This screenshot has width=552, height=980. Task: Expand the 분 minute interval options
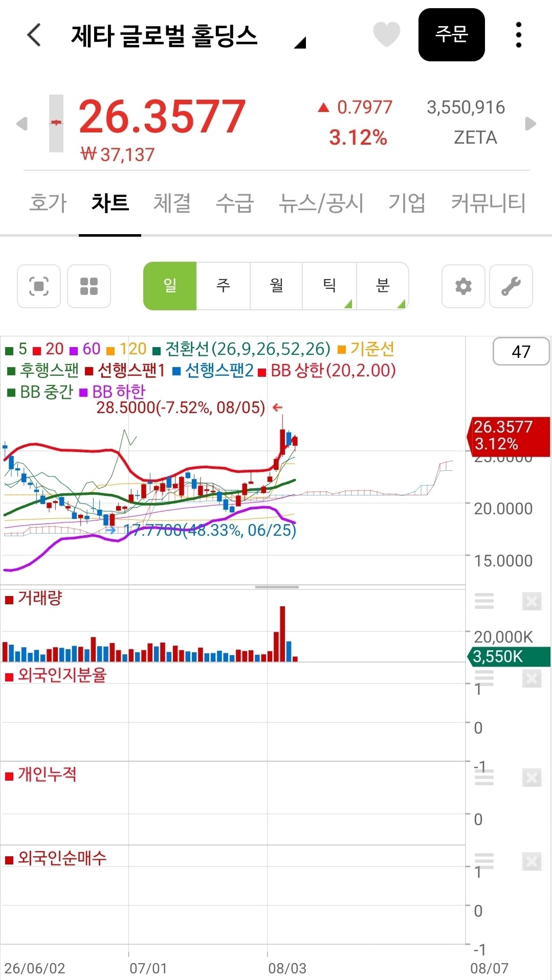[x=383, y=286]
